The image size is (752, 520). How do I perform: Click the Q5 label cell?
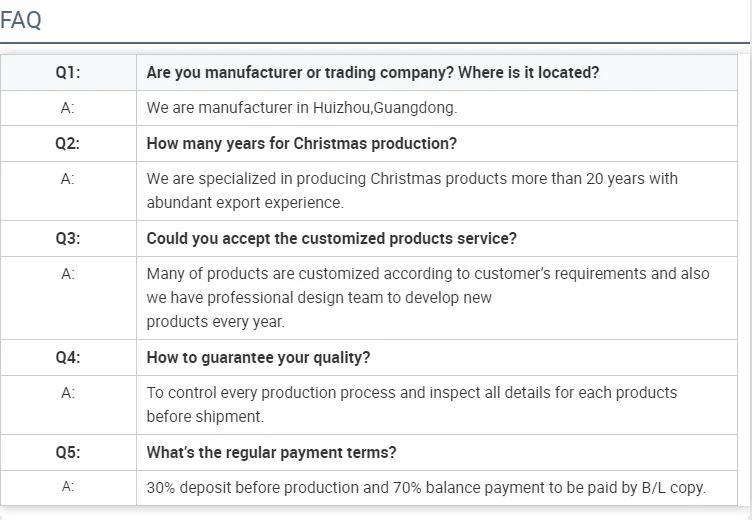click(68, 453)
